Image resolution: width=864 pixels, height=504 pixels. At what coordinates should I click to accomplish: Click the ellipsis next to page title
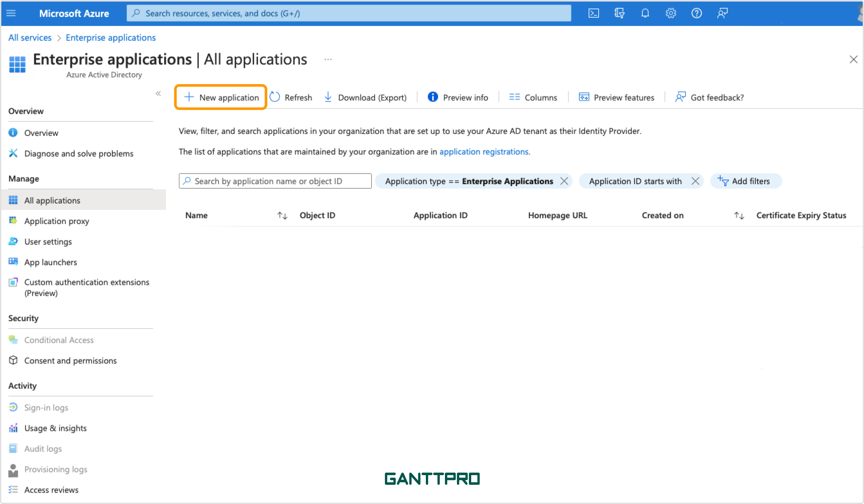click(x=328, y=60)
